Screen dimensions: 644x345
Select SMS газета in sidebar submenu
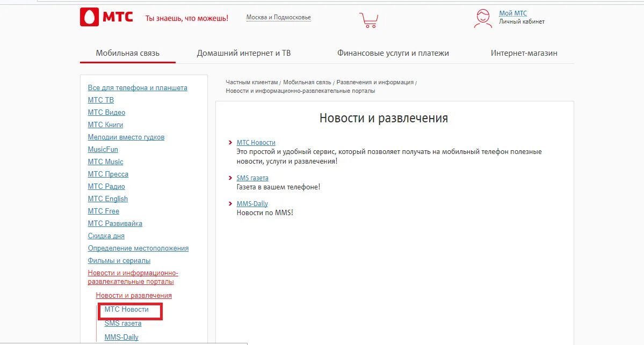click(x=123, y=323)
